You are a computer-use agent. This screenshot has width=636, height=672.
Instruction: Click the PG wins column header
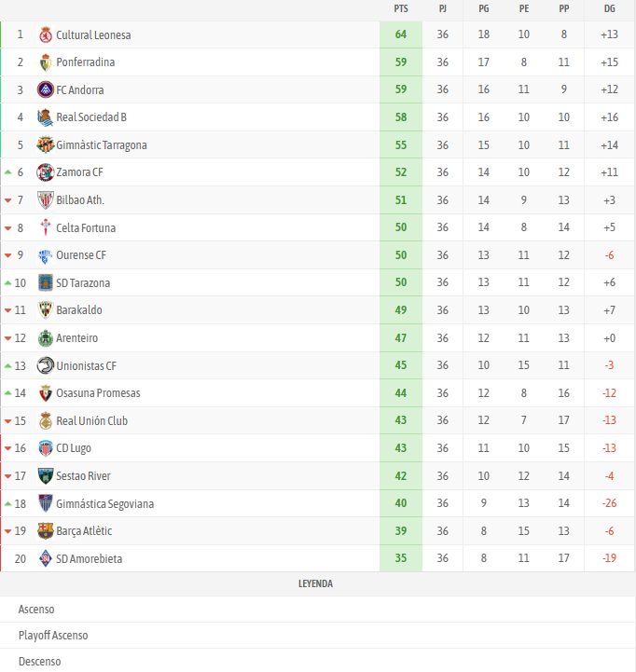click(484, 9)
